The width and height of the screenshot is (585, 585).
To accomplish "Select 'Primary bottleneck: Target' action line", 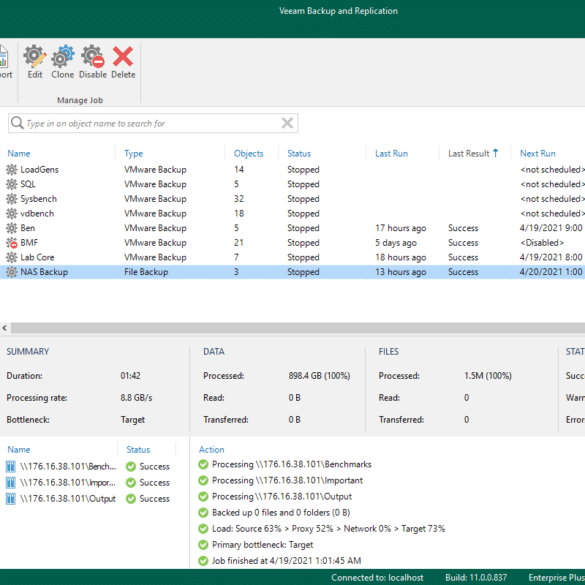I will pyautogui.click(x=262, y=545).
